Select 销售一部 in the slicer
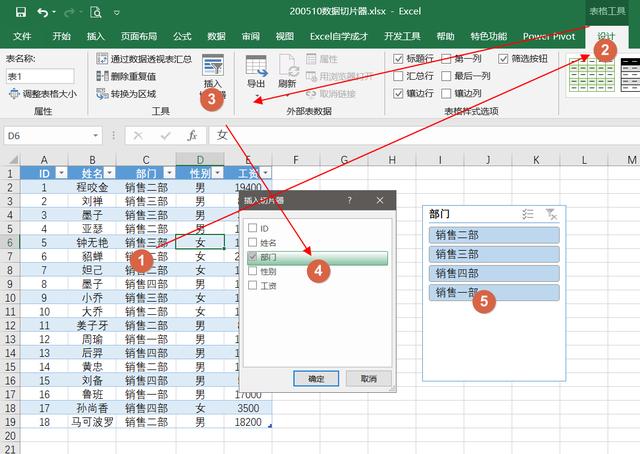Viewport: 640px width, 454px height. point(494,292)
